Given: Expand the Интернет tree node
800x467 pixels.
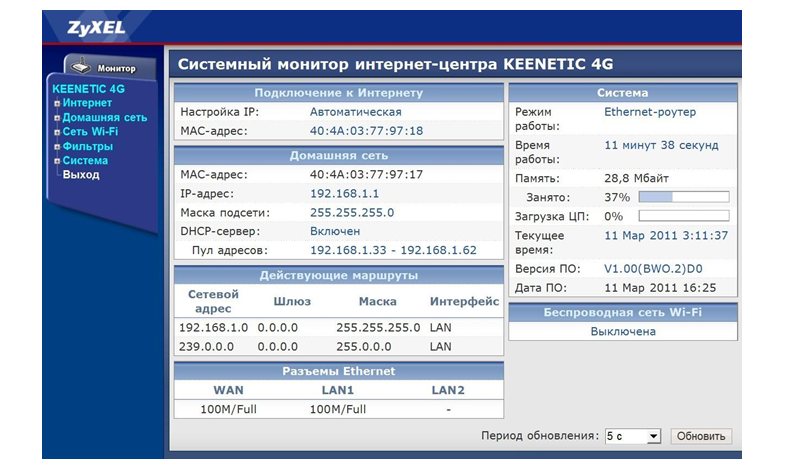Looking at the screenshot, I should point(57,104).
